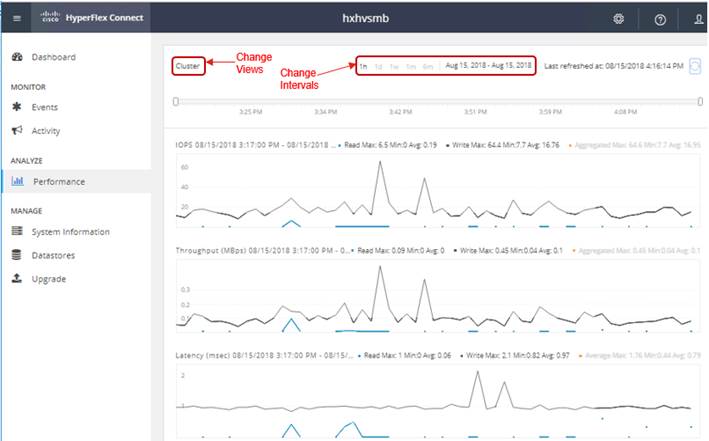Click the Latency (msec) chart title
709x441 pixels.
tap(264, 356)
